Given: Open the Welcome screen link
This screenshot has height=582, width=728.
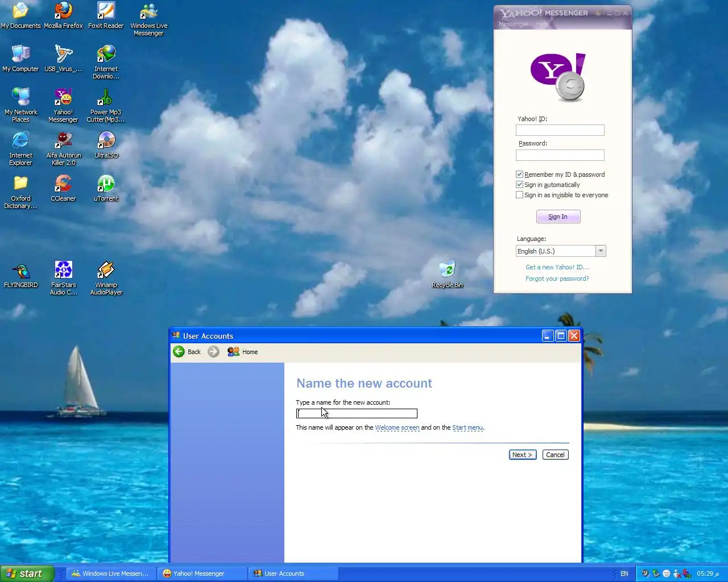Looking at the screenshot, I should 397,427.
